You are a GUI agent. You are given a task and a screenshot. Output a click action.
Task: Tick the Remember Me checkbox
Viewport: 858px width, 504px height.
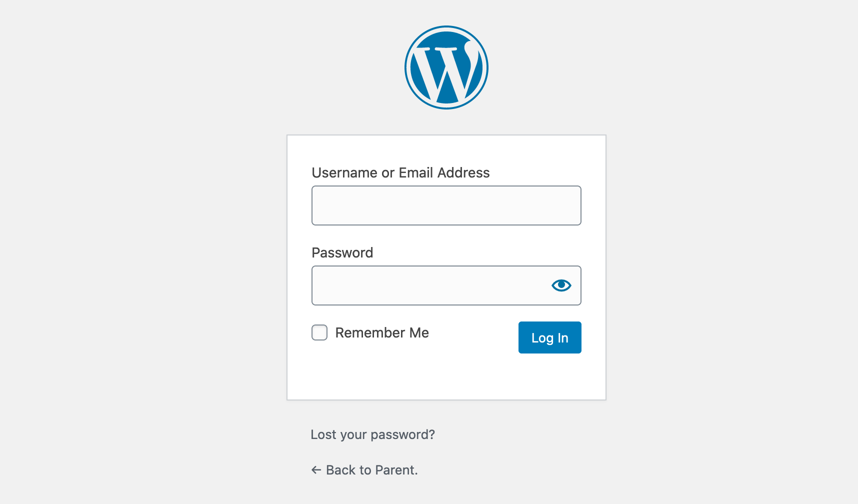pos(319,332)
